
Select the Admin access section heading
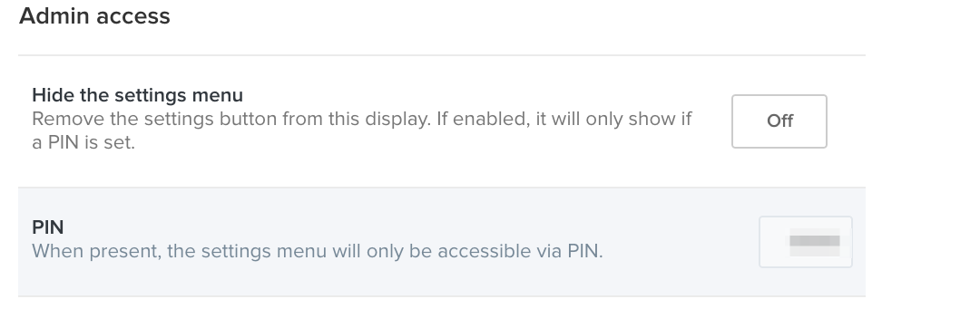pyautogui.click(x=94, y=16)
